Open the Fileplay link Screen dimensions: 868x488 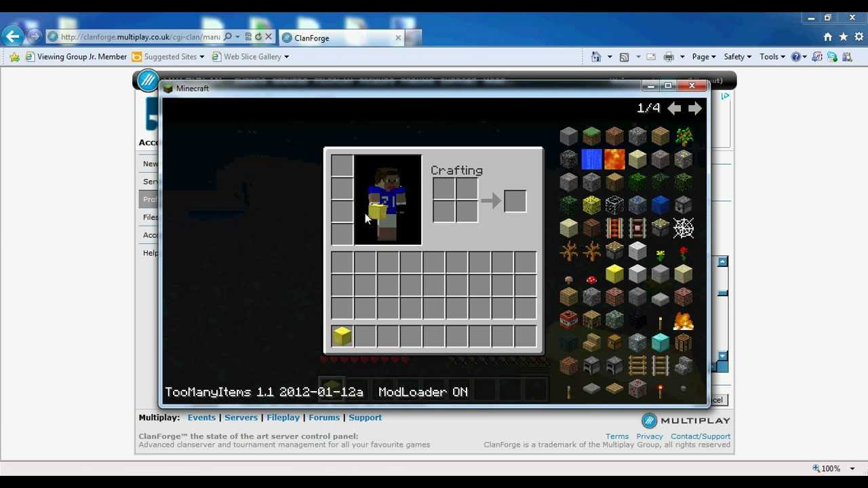tap(283, 418)
